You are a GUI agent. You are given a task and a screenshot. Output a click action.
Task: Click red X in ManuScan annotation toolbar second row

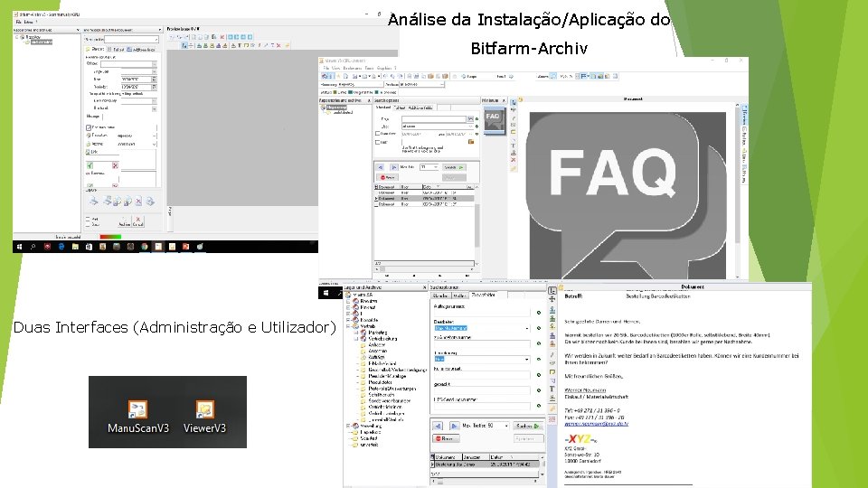point(278,45)
